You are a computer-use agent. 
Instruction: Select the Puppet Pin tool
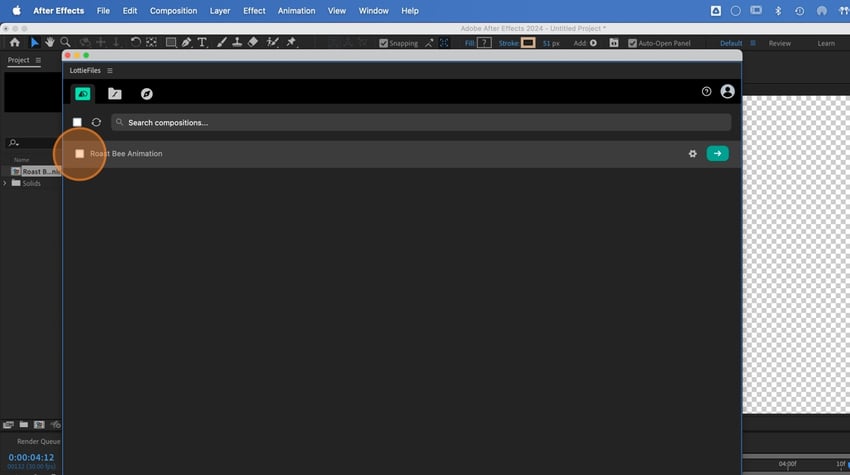(x=291, y=42)
